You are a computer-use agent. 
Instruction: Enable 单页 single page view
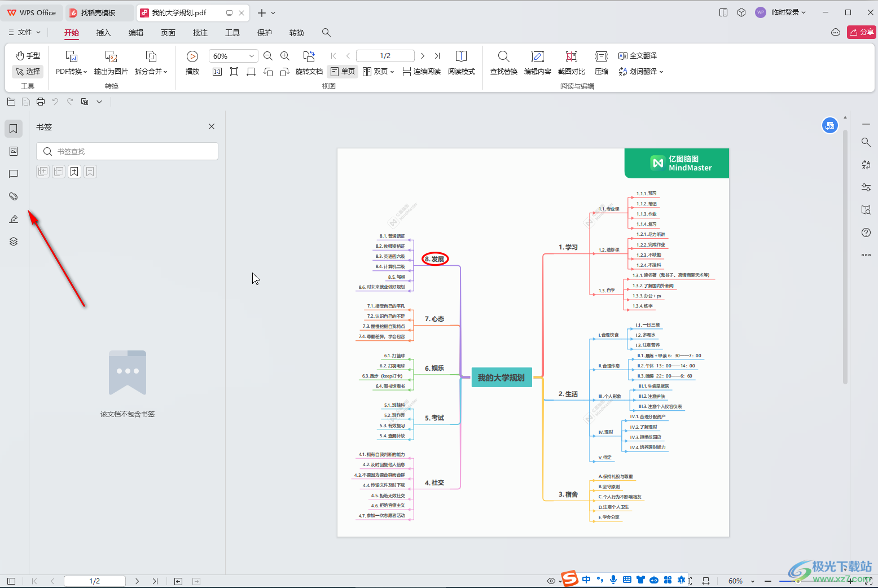343,72
